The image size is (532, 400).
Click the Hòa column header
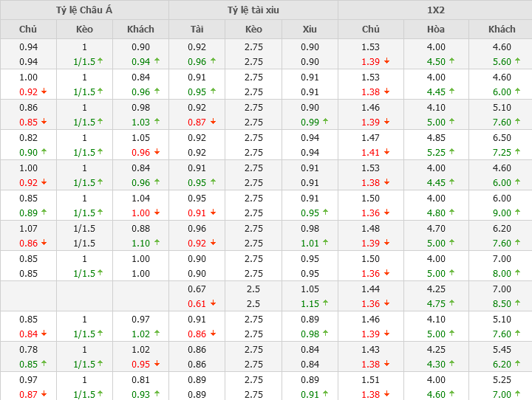[x=436, y=30]
